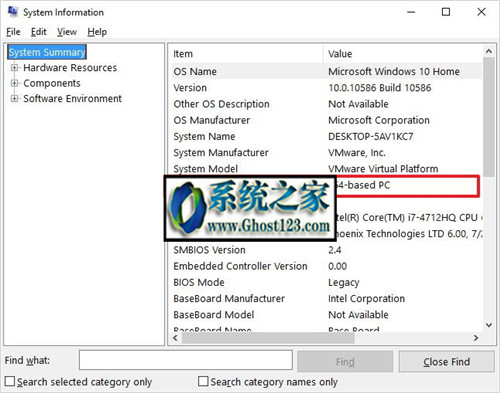Click value DESKTOP-5AV1KC7
Screen dimensions: 500x393
[371, 136]
